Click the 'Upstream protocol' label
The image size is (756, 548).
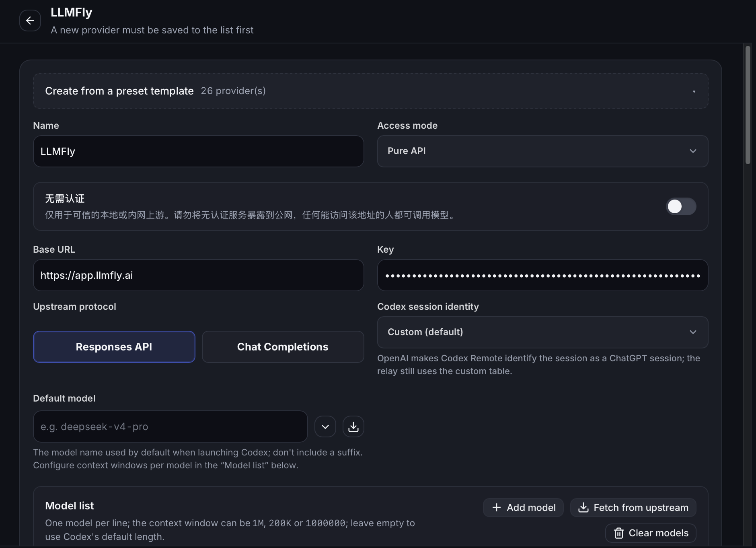point(74,307)
